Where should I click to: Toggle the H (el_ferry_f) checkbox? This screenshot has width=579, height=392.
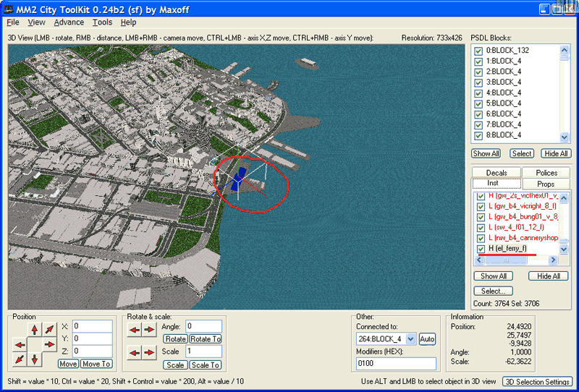point(481,249)
